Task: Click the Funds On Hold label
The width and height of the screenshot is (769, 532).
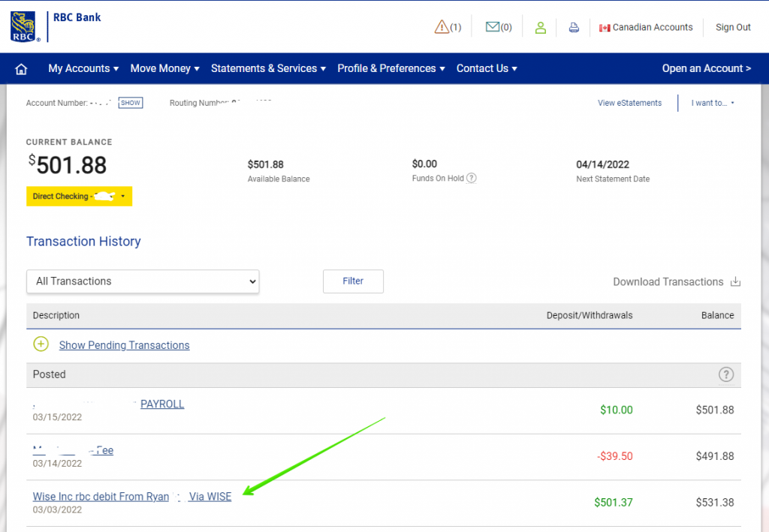Action: point(438,179)
